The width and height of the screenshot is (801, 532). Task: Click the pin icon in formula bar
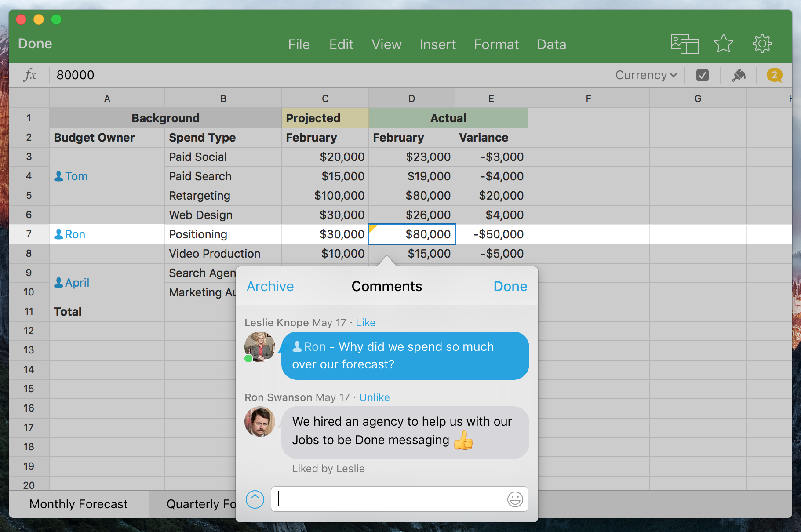point(739,75)
